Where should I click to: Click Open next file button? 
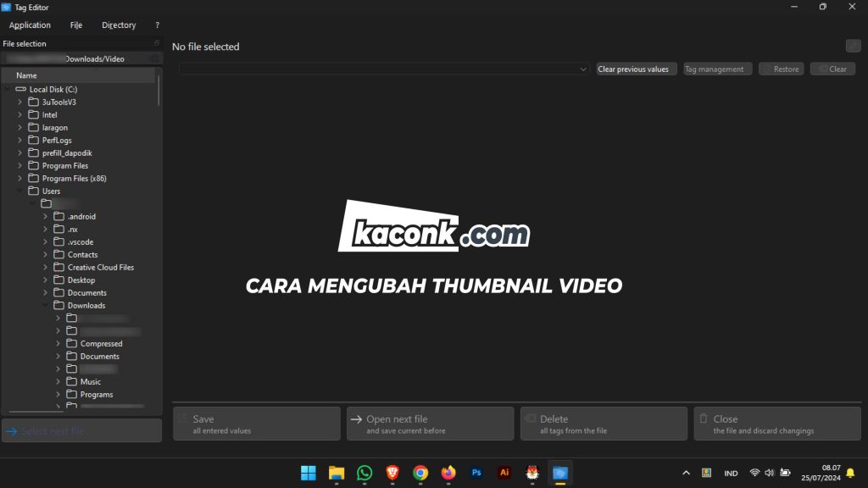(x=430, y=424)
